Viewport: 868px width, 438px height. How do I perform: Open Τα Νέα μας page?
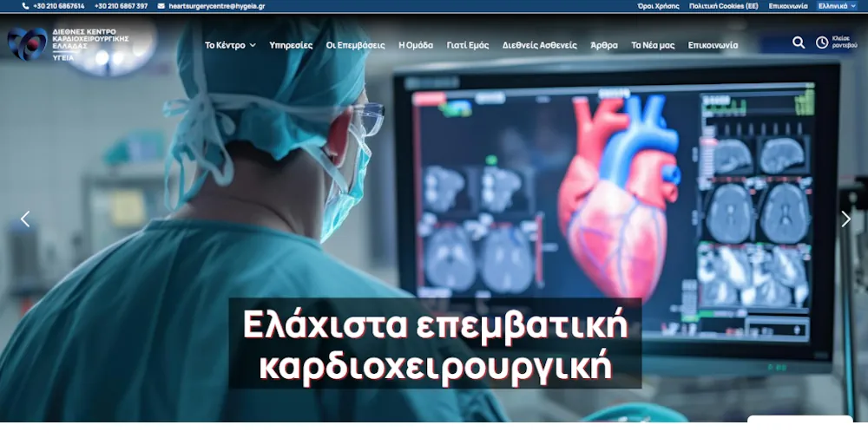tap(653, 45)
